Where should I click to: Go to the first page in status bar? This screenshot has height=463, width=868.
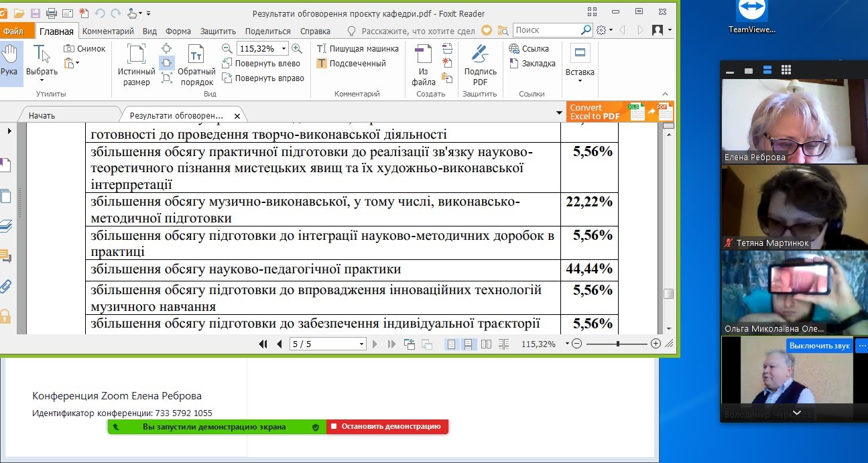coord(263,344)
